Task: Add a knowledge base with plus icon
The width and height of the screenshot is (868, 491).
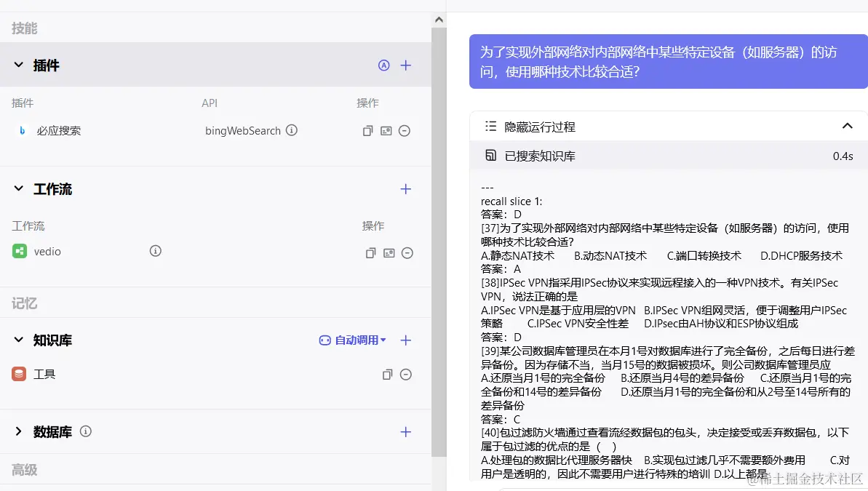Action: (406, 340)
